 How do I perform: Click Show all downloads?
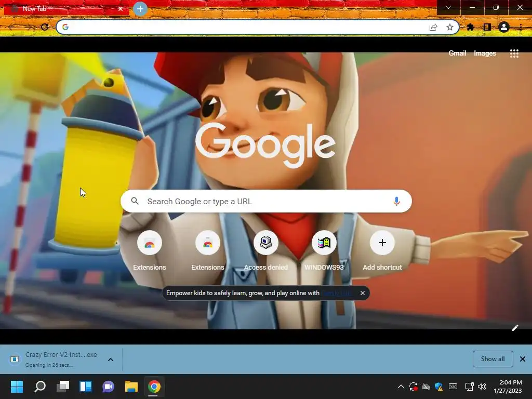pyautogui.click(x=493, y=359)
